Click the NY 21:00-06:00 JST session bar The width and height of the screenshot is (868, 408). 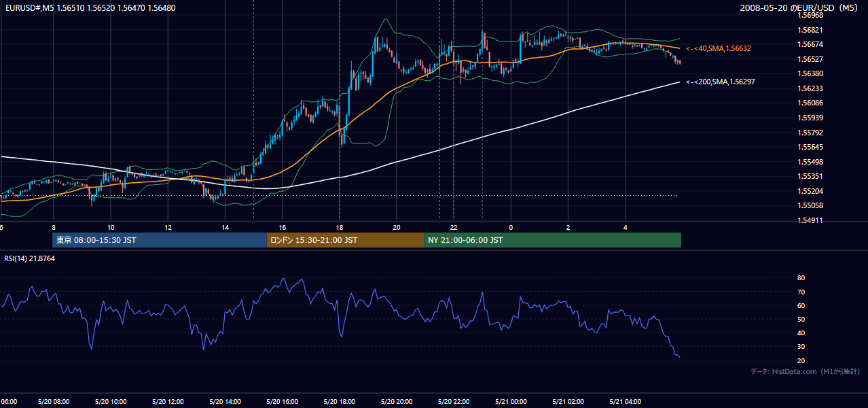click(552, 240)
